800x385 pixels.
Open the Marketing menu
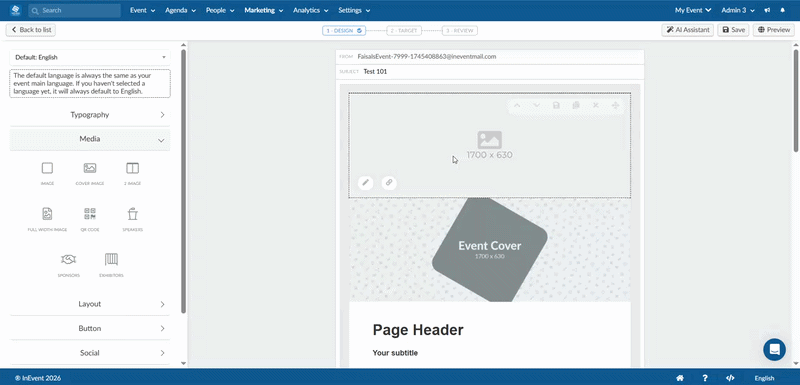coord(264,10)
